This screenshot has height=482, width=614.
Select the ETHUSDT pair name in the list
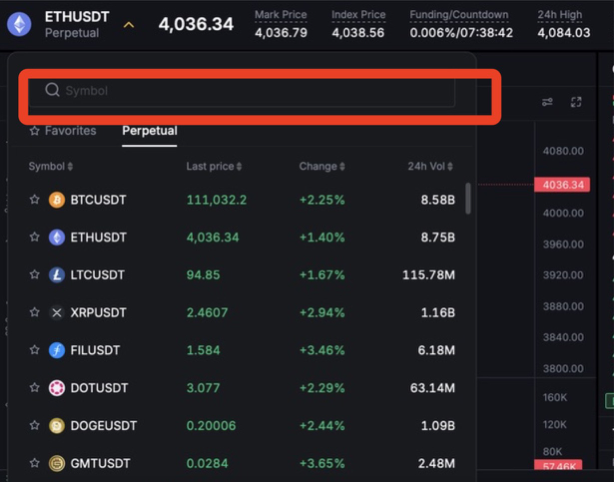98,237
